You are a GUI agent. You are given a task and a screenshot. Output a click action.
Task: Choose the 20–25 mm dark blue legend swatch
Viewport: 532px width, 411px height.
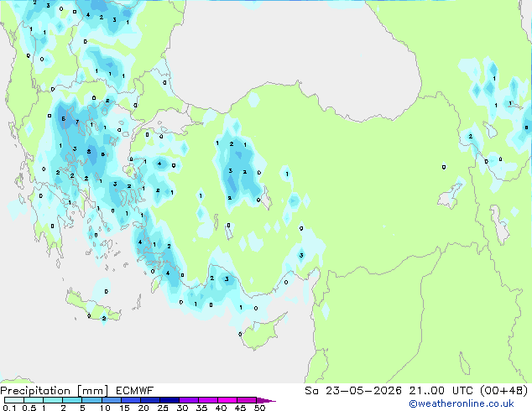(149, 400)
